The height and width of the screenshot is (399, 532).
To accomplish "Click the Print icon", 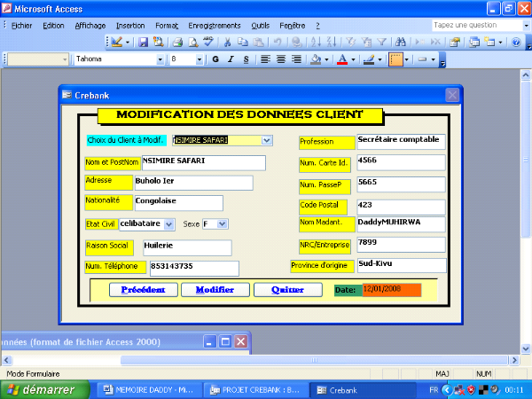I will click(x=177, y=42).
